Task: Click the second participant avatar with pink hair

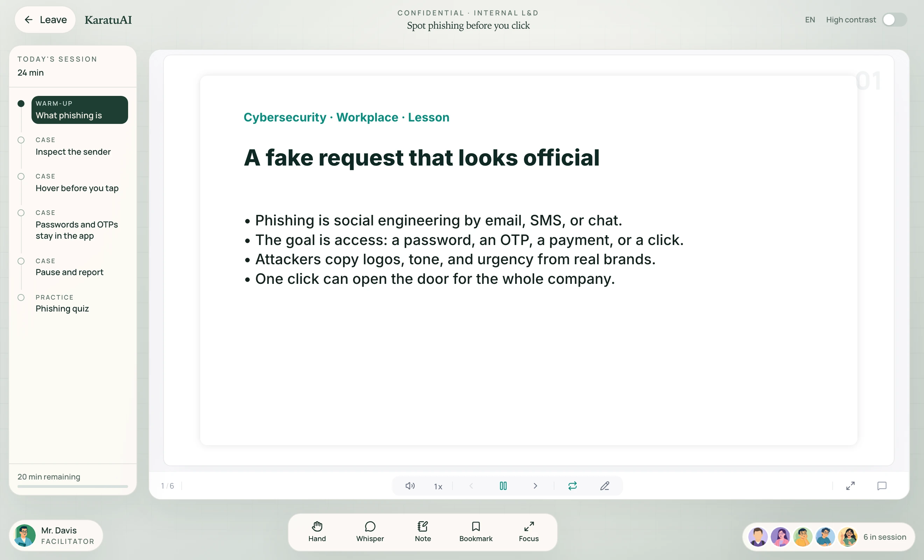Action: tap(780, 537)
